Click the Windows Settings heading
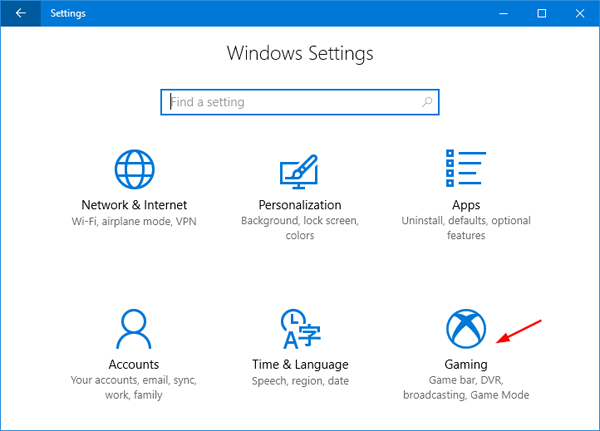 point(300,54)
